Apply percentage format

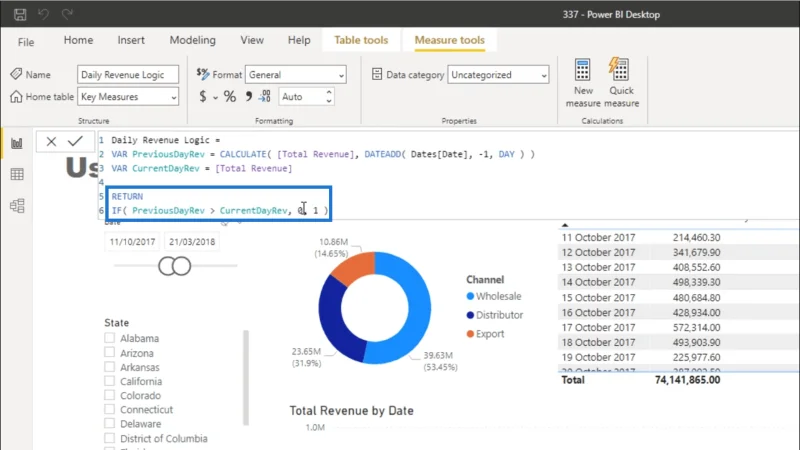click(230, 96)
